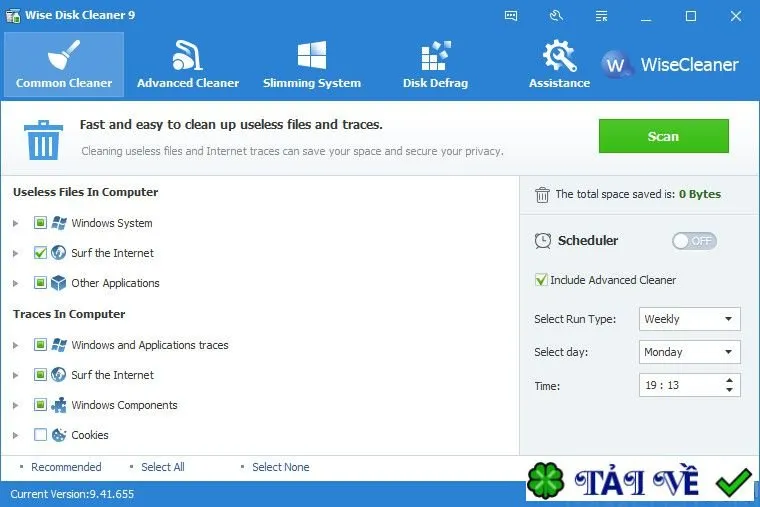Open the Common Cleaner tab
This screenshot has width=760, height=507.
click(x=64, y=64)
